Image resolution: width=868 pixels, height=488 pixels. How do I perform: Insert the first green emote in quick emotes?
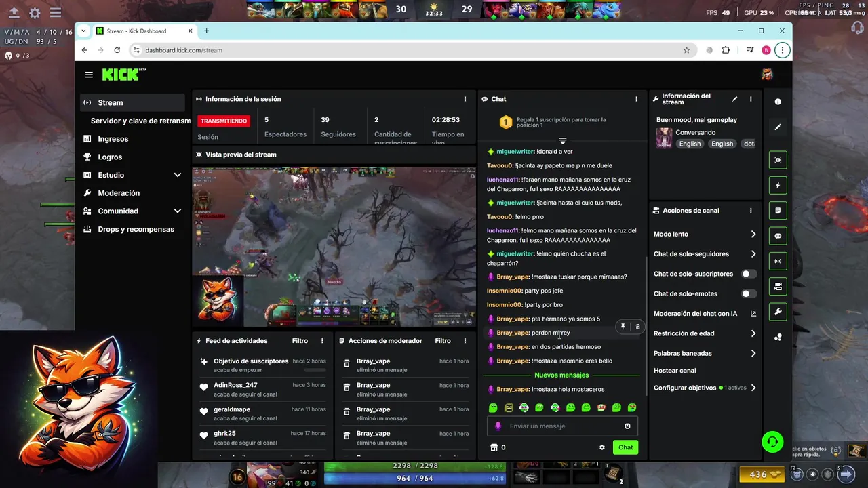coord(493,408)
